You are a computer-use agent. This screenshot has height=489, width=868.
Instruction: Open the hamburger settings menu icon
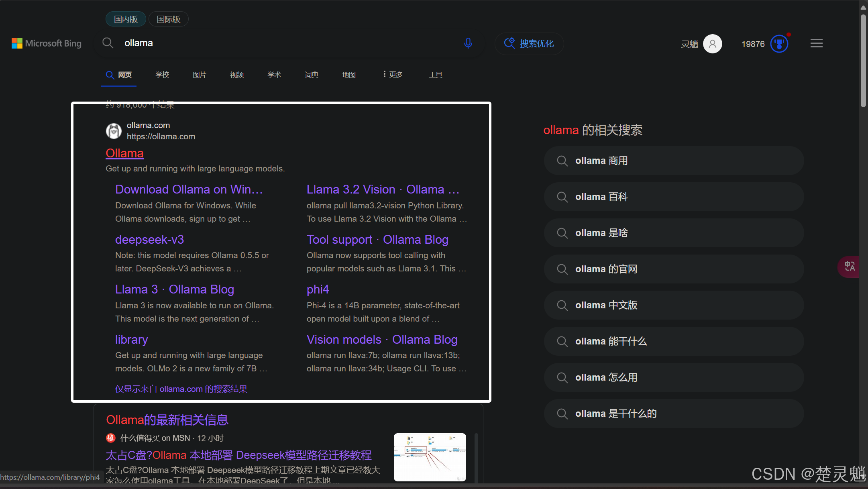point(816,43)
